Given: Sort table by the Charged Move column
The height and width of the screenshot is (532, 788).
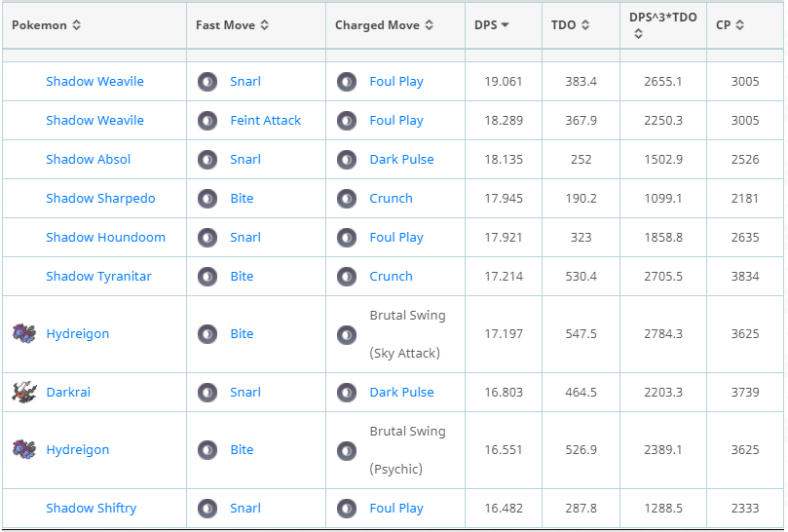Looking at the screenshot, I should (x=384, y=25).
